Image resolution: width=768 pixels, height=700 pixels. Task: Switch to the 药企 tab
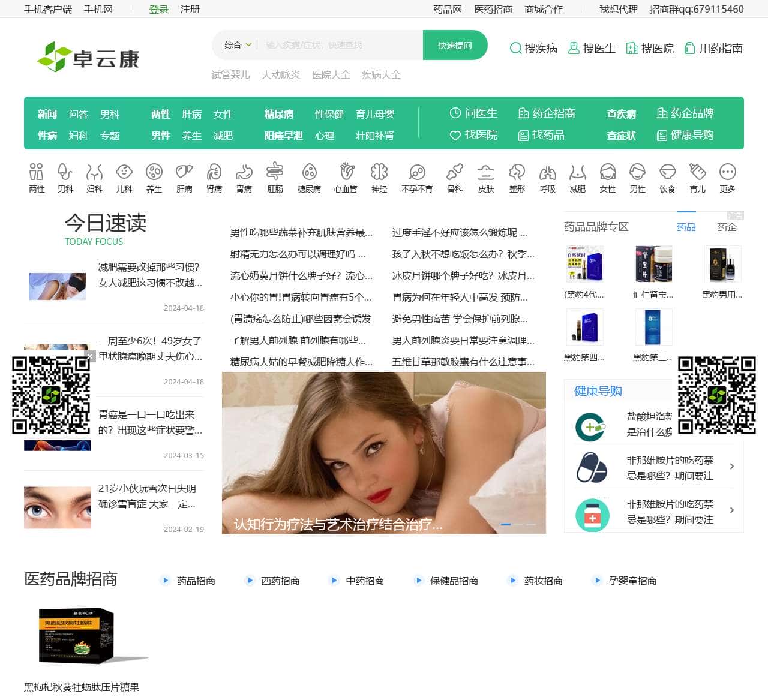pos(727,227)
